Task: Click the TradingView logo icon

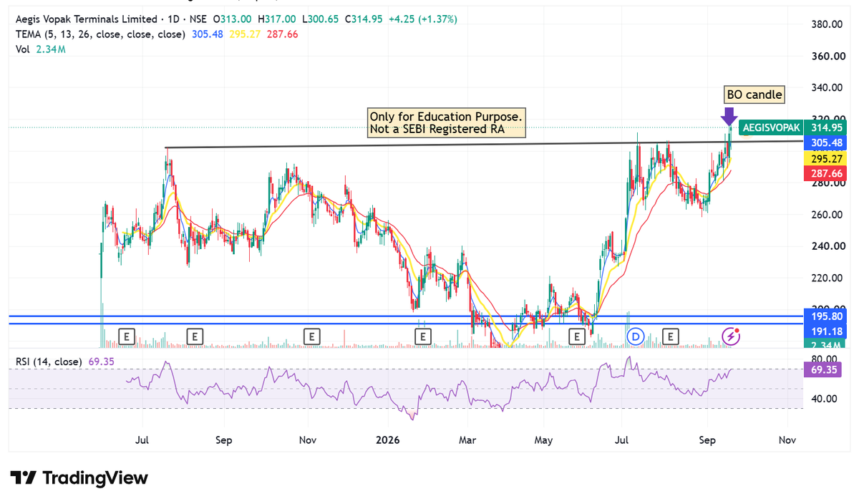Action: 23,478
